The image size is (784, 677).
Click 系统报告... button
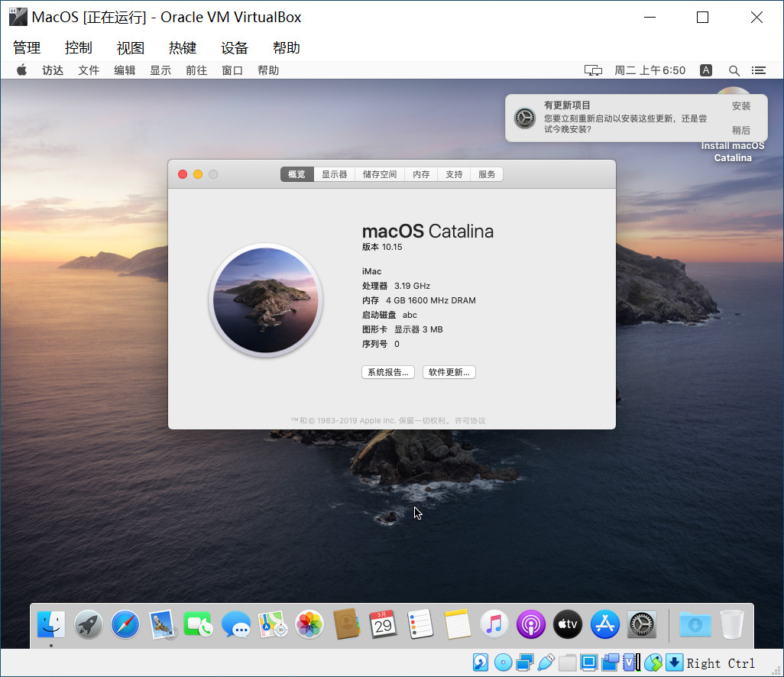pos(388,372)
